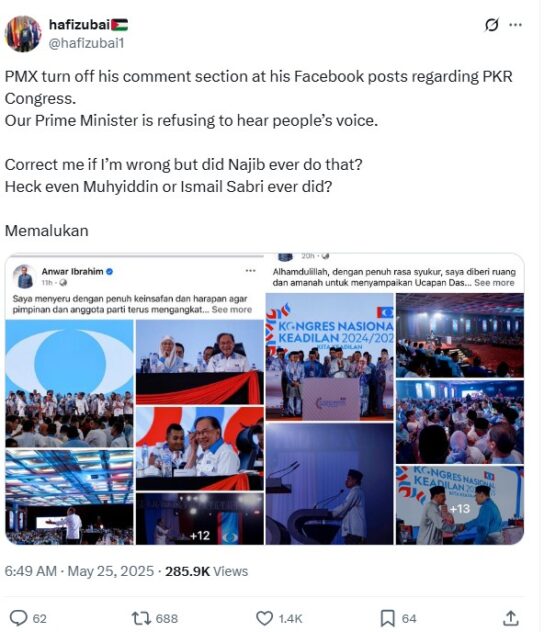Image resolution: width=544 pixels, height=632 pixels.
Task: Open the speaker at podium photo
Action: (x=330, y=484)
